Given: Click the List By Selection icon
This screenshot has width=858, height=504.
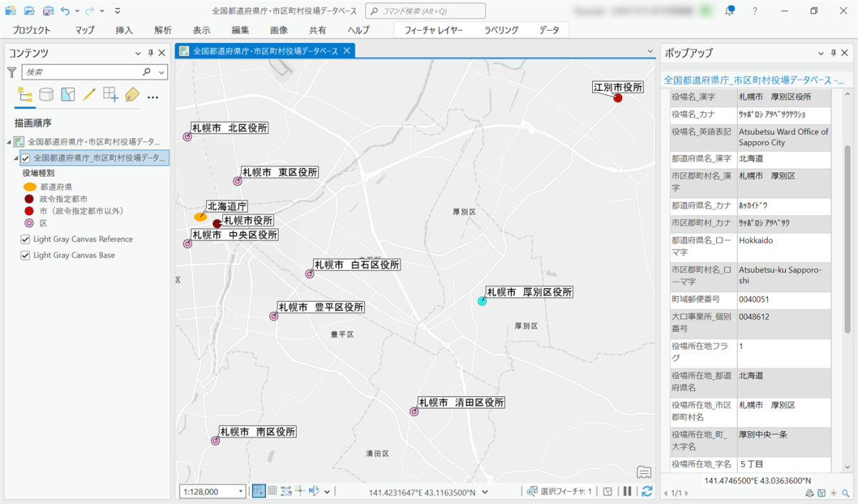Looking at the screenshot, I should click(68, 94).
